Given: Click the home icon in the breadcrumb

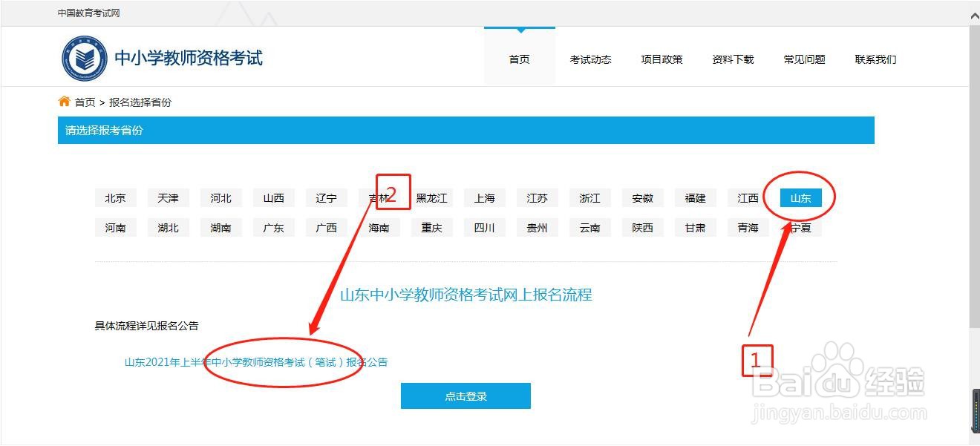Looking at the screenshot, I should click(64, 102).
